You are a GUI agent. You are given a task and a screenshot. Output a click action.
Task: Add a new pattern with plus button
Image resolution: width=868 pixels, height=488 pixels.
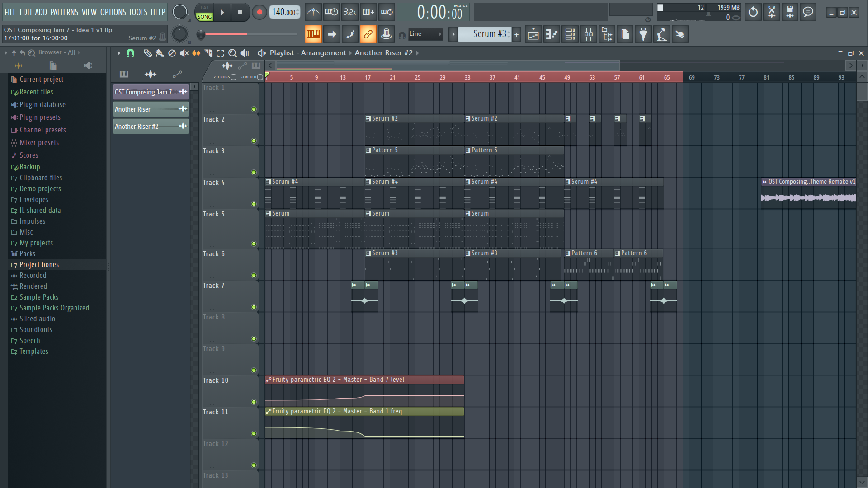pyautogui.click(x=516, y=34)
